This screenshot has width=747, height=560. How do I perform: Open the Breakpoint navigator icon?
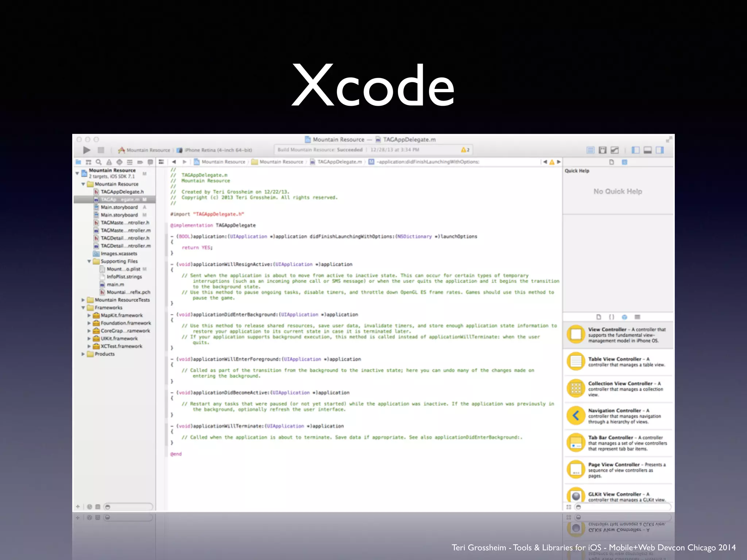pyautogui.click(x=140, y=162)
